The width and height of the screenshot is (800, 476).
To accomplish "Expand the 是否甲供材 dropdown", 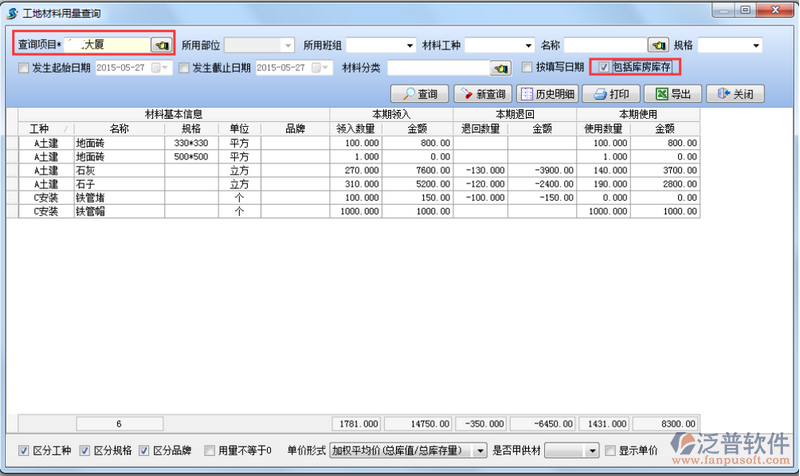I will pyautogui.click(x=592, y=451).
